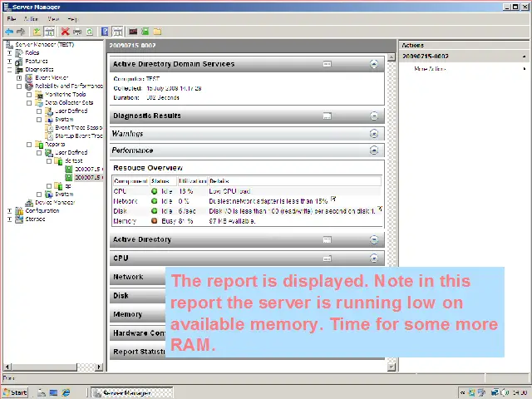Click the report pane scroll up arrow

point(392,57)
